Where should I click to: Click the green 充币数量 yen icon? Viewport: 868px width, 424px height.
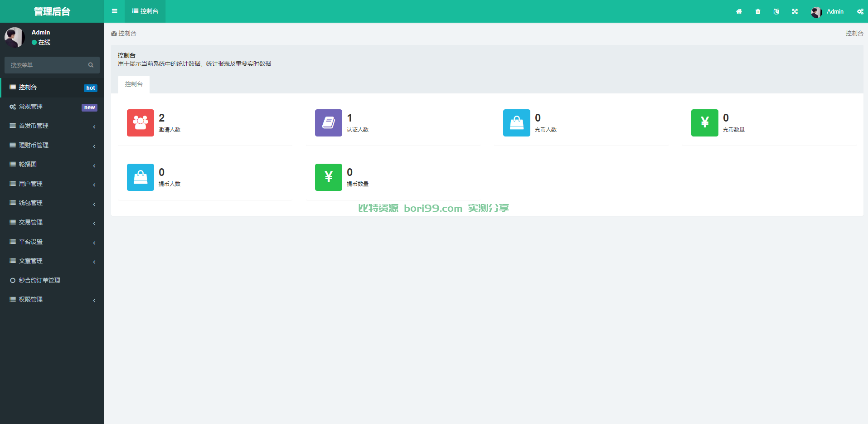pos(705,123)
